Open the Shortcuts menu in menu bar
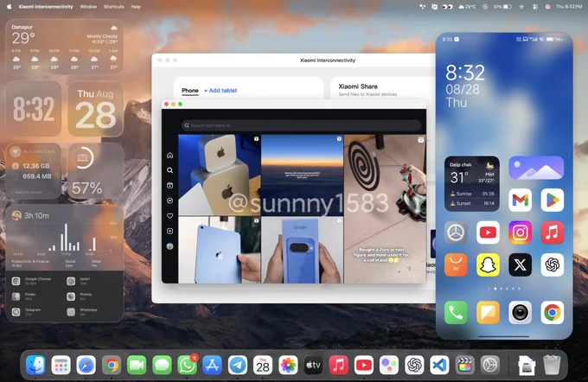Screen dimensions: 588x382 click(x=113, y=6)
